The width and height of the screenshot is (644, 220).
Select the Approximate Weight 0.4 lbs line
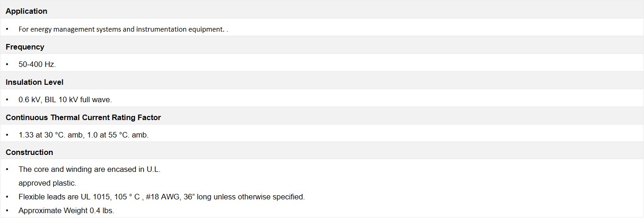coord(66,210)
